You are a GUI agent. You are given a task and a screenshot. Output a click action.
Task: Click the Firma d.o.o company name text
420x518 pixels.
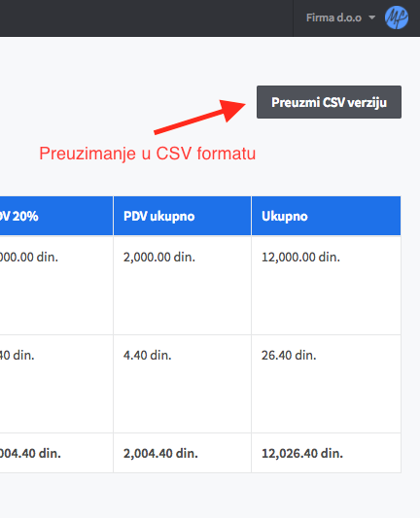pos(333,17)
